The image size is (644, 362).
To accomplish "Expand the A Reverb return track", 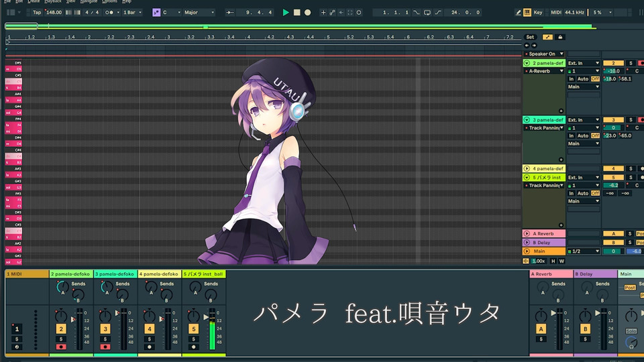I will point(527,233).
